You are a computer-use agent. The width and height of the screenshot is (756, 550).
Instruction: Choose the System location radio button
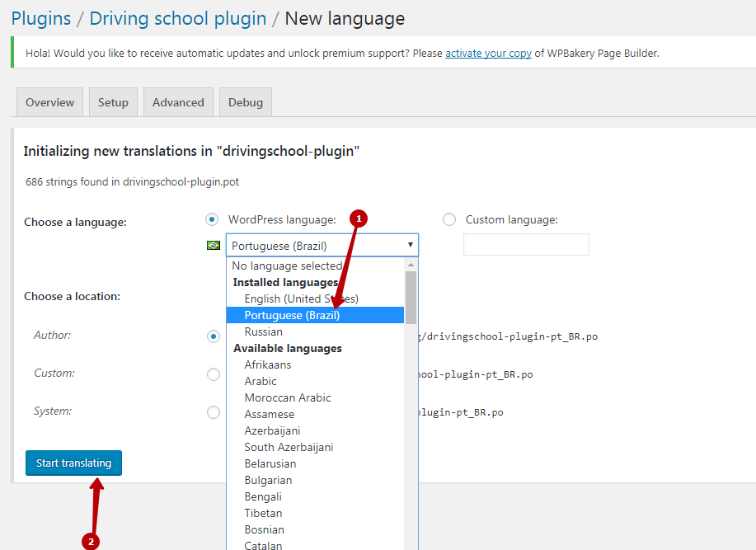(214, 412)
